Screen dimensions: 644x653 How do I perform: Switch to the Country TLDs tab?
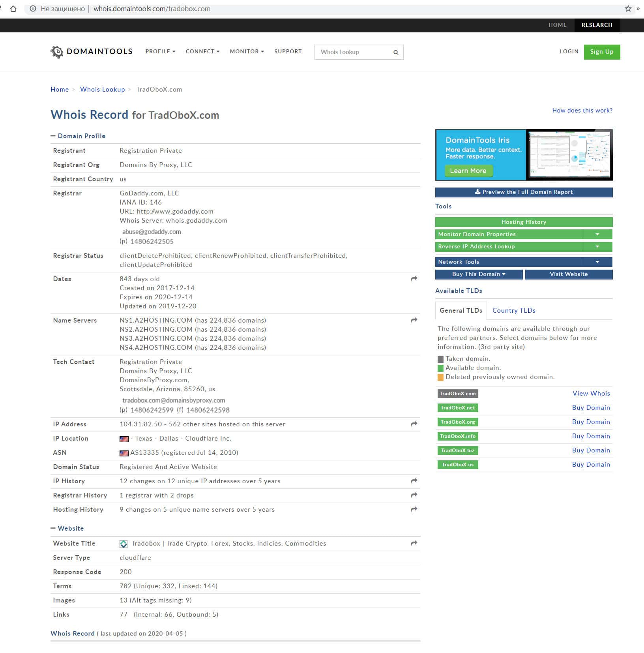(513, 310)
